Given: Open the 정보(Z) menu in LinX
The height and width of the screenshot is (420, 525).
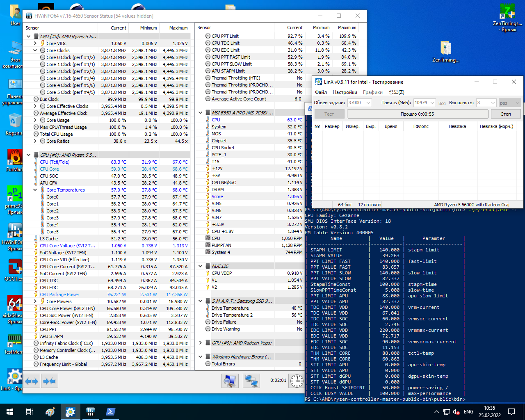Looking at the screenshot, I should (396, 92).
